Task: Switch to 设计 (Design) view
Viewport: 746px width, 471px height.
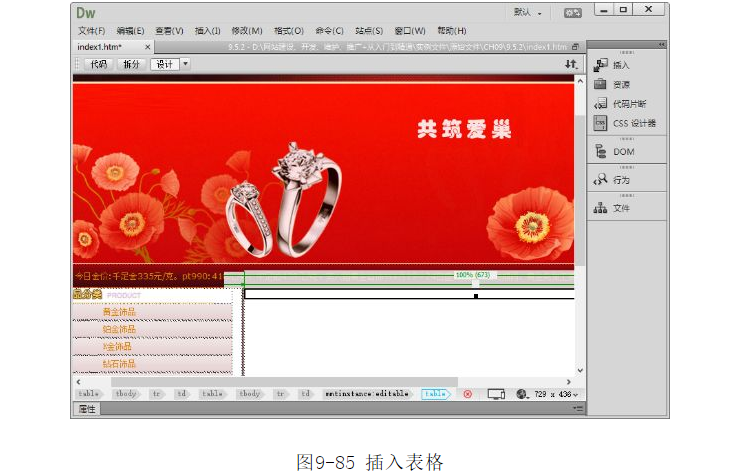Action: click(163, 64)
